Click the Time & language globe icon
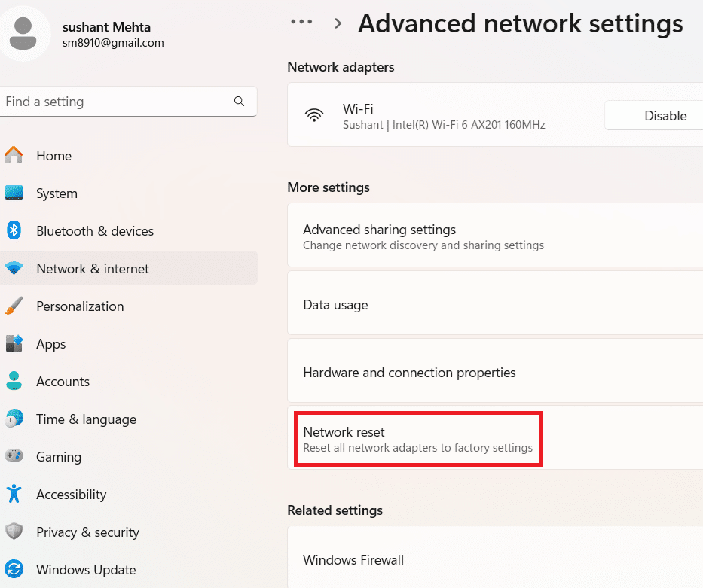703x588 pixels. pyautogui.click(x=14, y=419)
